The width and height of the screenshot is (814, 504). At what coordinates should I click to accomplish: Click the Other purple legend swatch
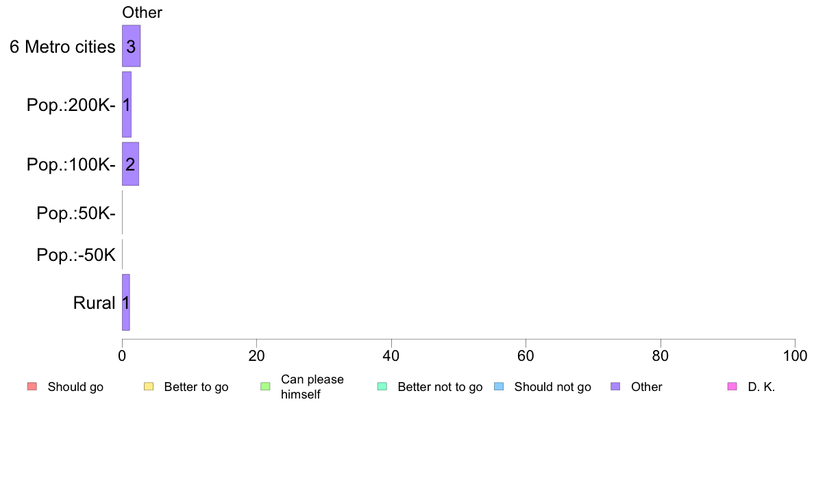pos(616,387)
